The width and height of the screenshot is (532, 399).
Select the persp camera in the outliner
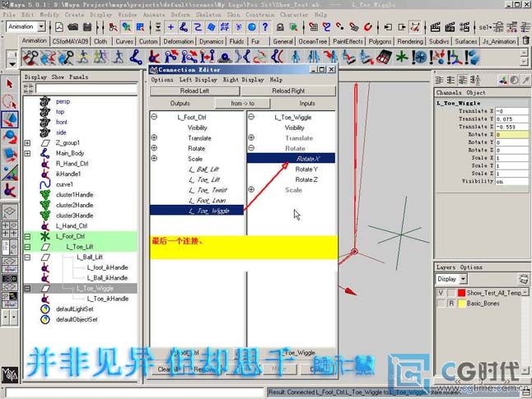pos(63,101)
